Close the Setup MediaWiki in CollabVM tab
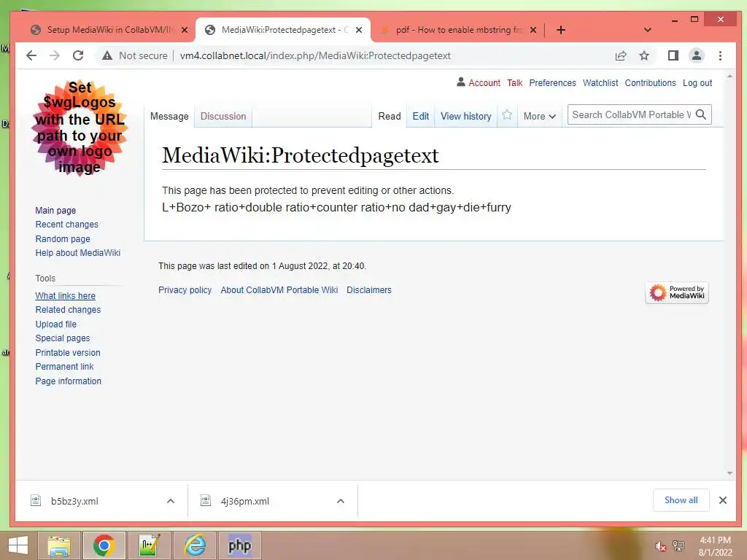The image size is (747, 560). click(x=185, y=30)
